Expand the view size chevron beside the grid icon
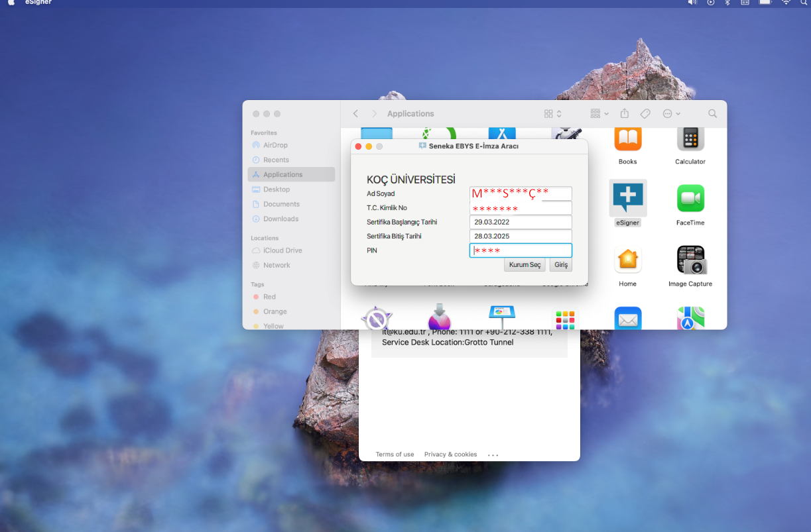 (559, 113)
